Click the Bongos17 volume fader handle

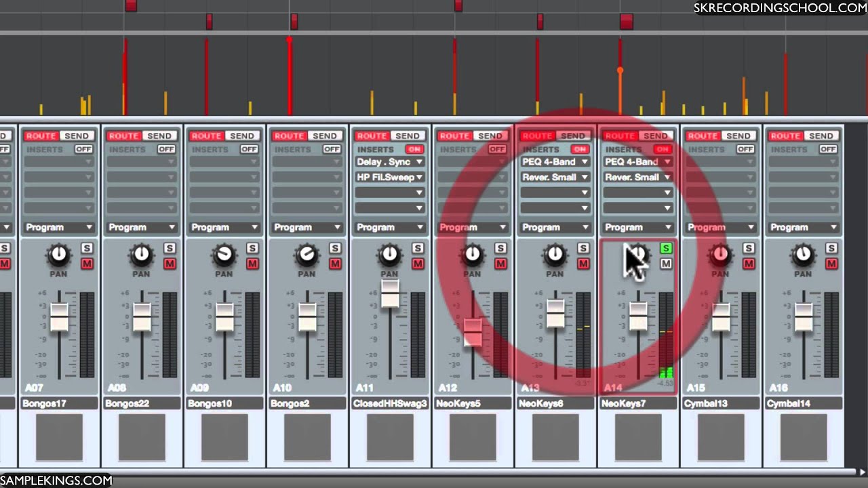click(x=59, y=316)
